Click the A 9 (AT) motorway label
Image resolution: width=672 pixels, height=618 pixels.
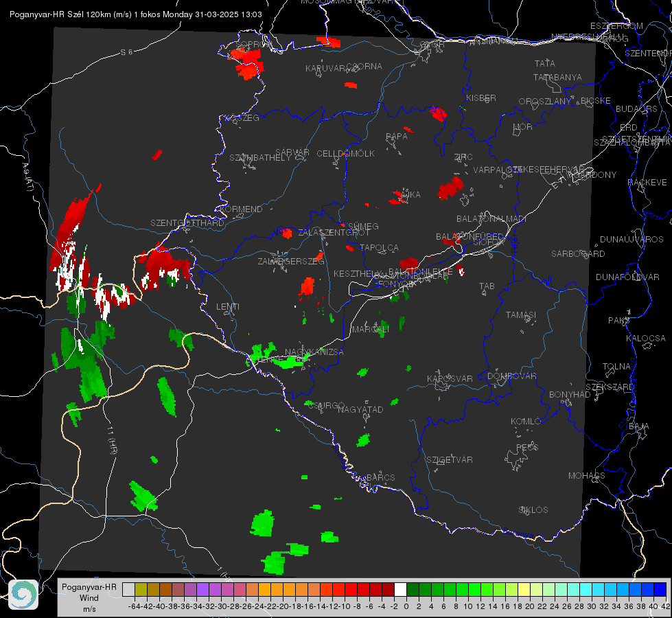pos(27,177)
